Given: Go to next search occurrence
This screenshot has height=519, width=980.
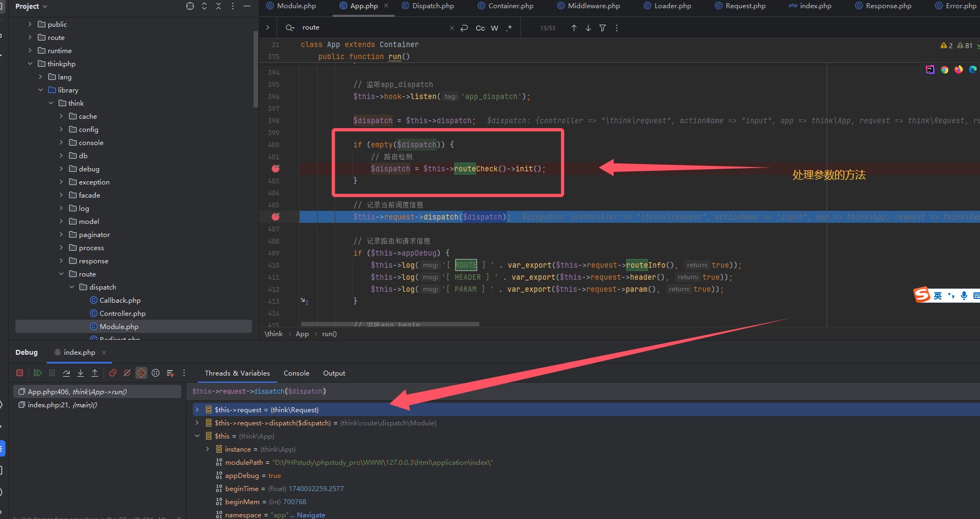Looking at the screenshot, I should 588,28.
